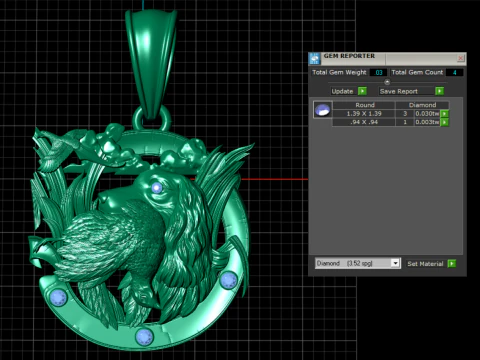Select the pendant bail at the top
This screenshot has height=360, width=480.
coord(152,63)
